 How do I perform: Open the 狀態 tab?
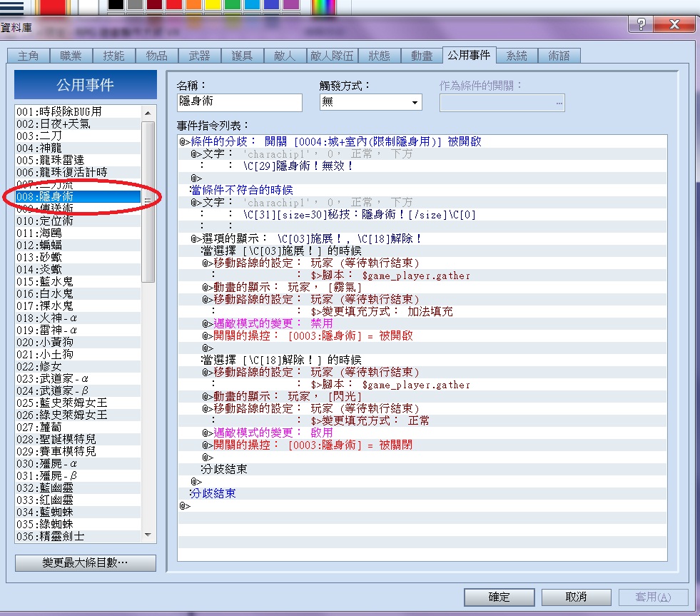tap(379, 56)
